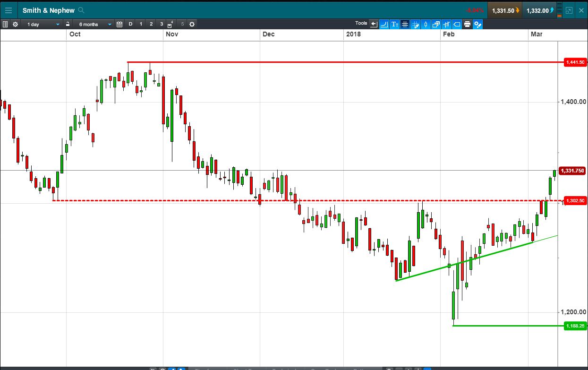Viewport: 588px width, 370px height.
Task: Open the text annotation tool
Action: (395, 24)
